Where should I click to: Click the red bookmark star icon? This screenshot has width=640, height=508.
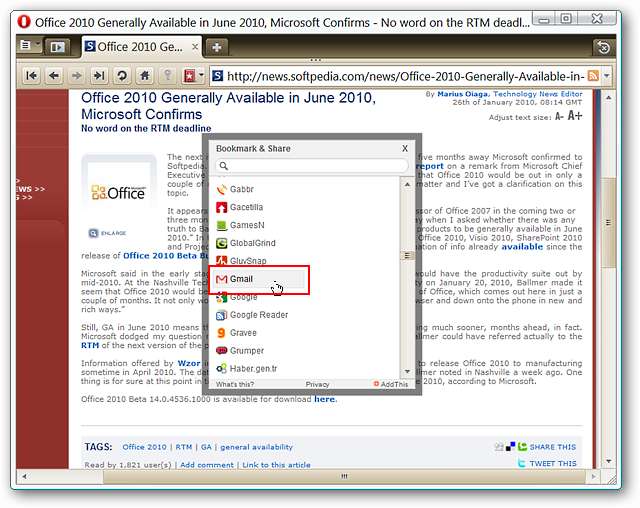189,76
